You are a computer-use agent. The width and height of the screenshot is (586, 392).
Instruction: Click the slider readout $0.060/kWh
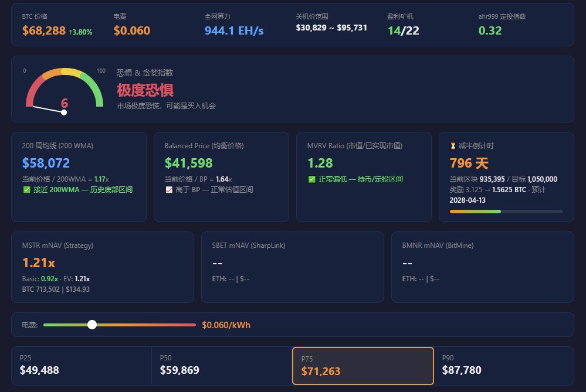click(x=226, y=325)
